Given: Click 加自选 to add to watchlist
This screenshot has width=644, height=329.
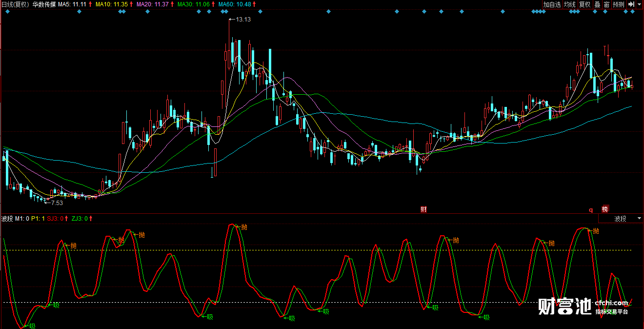Looking at the screenshot, I should (552, 4).
